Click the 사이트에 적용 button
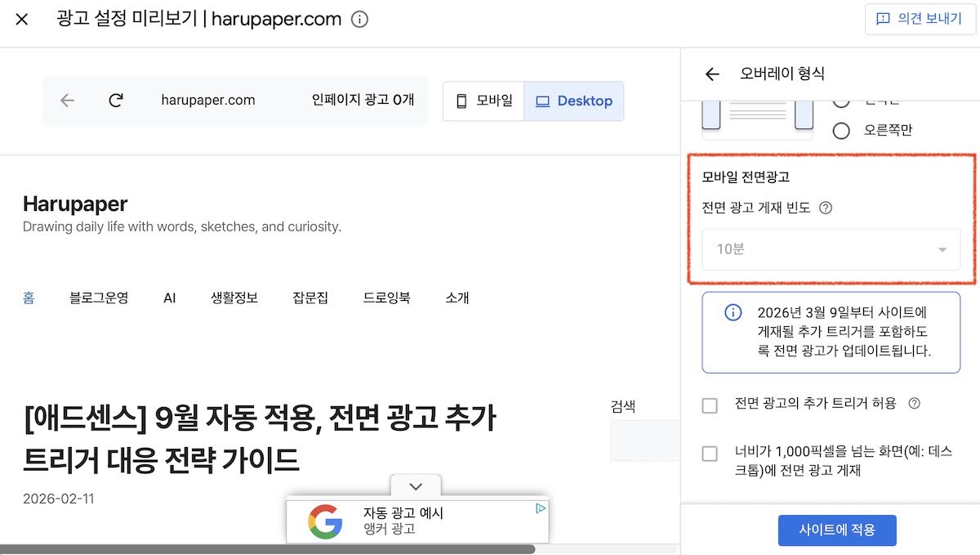 [x=836, y=530]
